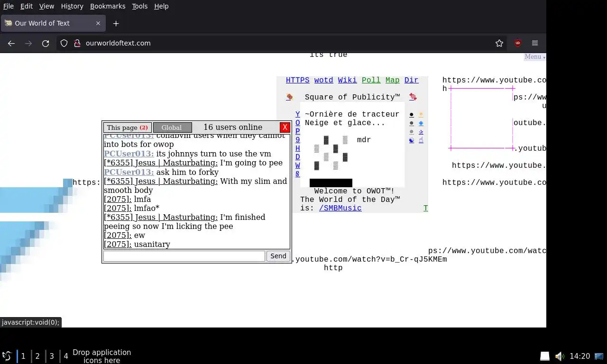Click the white tray icon beside volume
Image resolution: width=607 pixels, height=364 pixels.
pos(545,356)
